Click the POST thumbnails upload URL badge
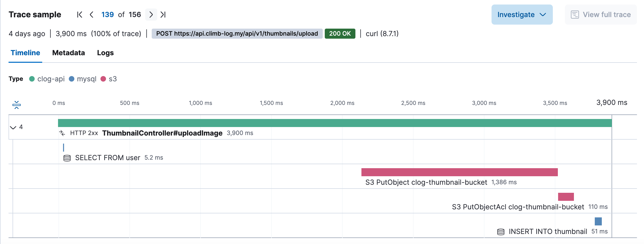Viewport: 644px width, 244px height. 237,33
